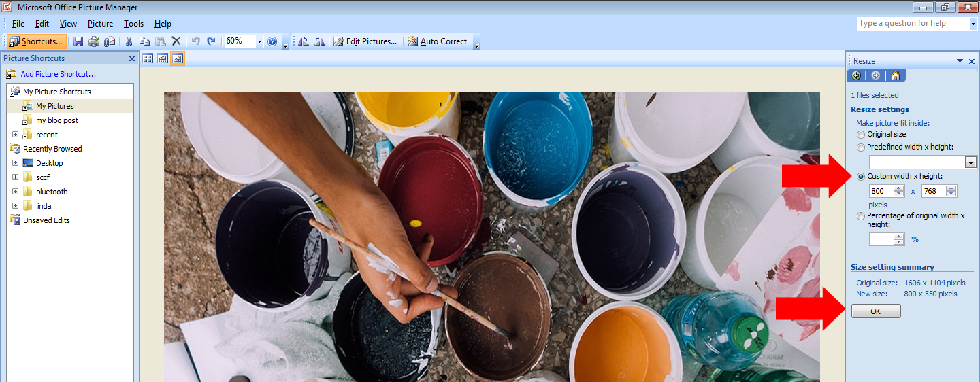The height and width of the screenshot is (382, 980).
Task: Click the Save disk icon
Action: [78, 41]
